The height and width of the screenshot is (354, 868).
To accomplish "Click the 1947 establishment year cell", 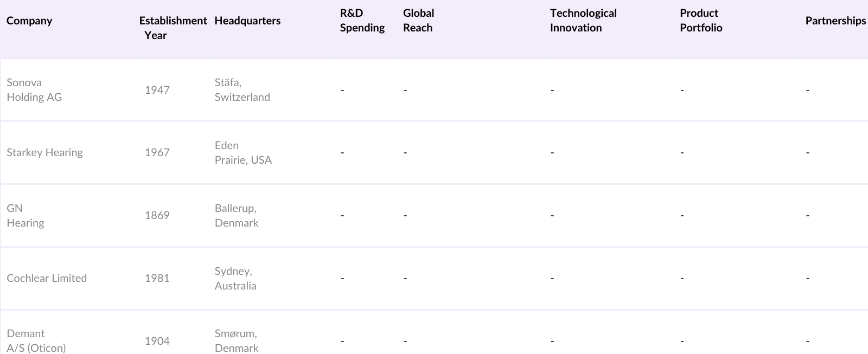I will [x=157, y=90].
